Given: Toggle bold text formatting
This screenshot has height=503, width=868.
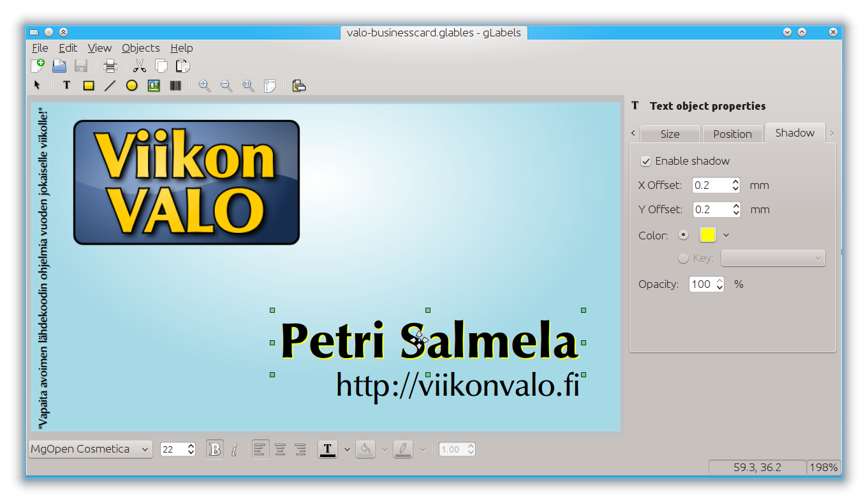Looking at the screenshot, I should point(215,449).
